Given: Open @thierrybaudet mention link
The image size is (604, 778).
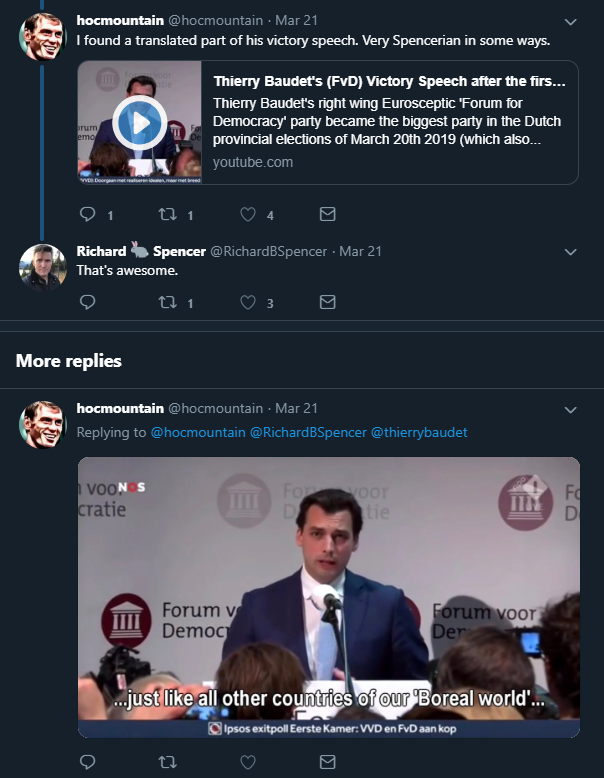Looking at the screenshot, I should [x=419, y=432].
